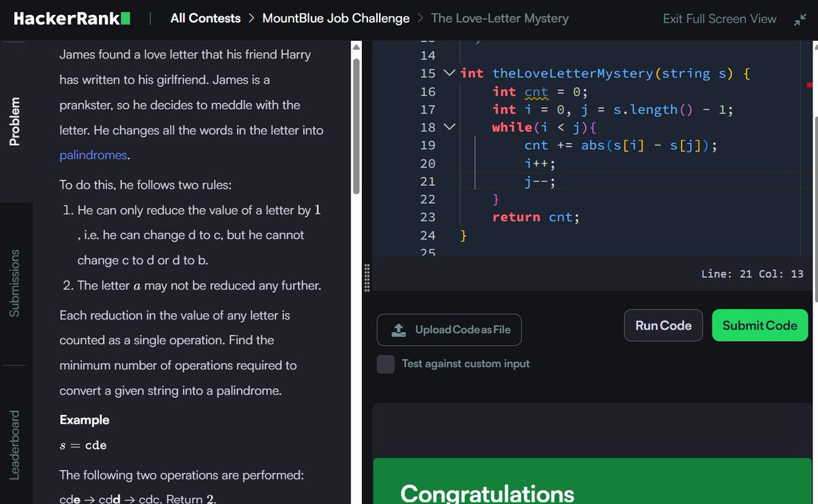Image resolution: width=818 pixels, height=504 pixels.
Task: Click the 'return cnt;' code line
Action: [536, 217]
